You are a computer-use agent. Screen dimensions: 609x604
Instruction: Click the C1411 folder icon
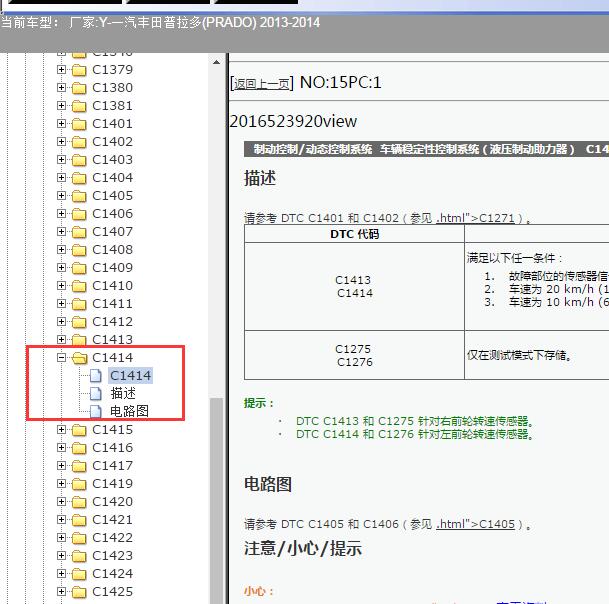click(79, 303)
